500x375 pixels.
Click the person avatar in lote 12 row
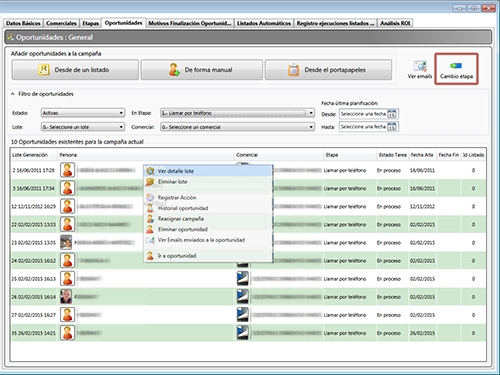(67, 206)
